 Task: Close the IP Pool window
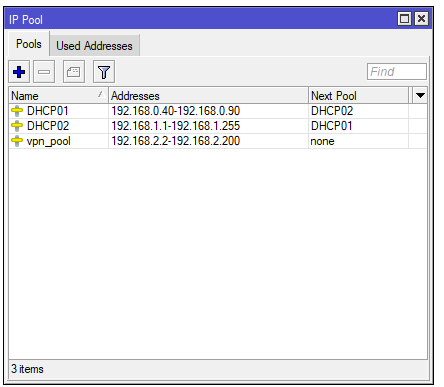[x=421, y=19]
